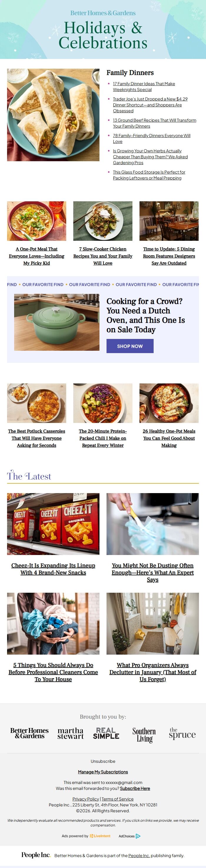Open the Cheez-It lineup article headline
Image resolution: width=206 pixels, height=868 pixels.
pos(53,569)
